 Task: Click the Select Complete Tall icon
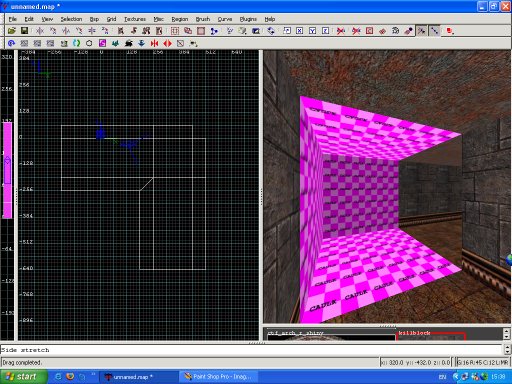click(121, 31)
